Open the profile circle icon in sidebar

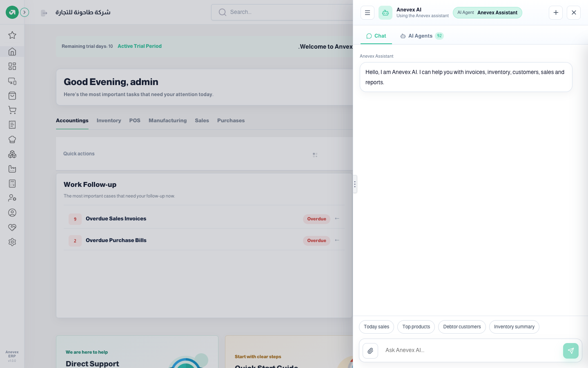click(12, 213)
